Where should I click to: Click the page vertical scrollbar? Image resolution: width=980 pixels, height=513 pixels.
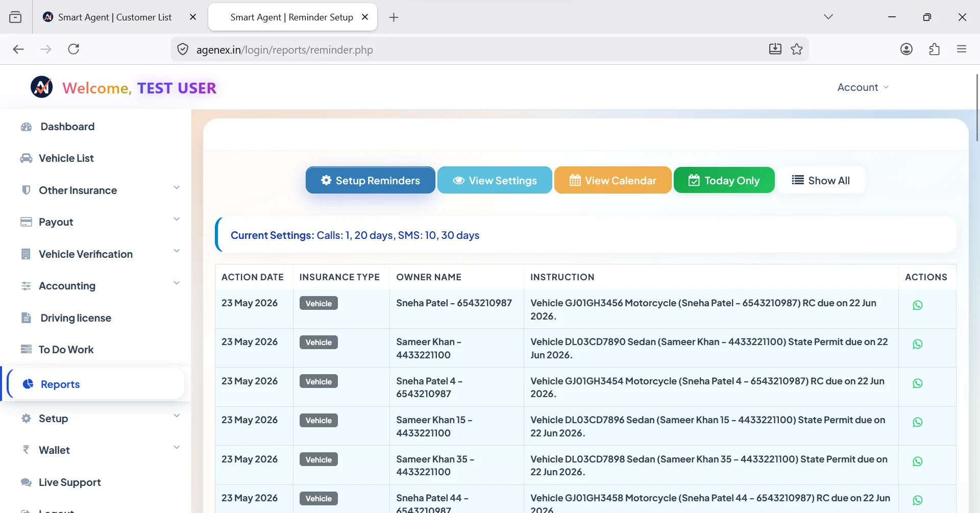pyautogui.click(x=977, y=107)
